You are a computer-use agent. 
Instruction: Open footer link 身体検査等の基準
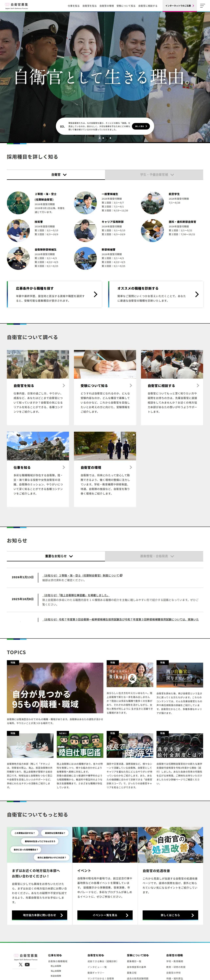pyautogui.click(x=136, y=967)
